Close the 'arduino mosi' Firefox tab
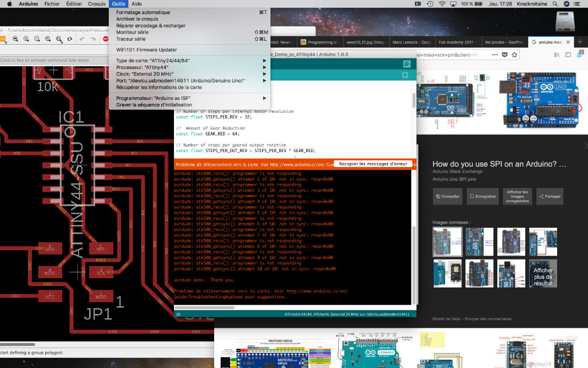Viewport: 588px width, 368px height. (x=568, y=42)
